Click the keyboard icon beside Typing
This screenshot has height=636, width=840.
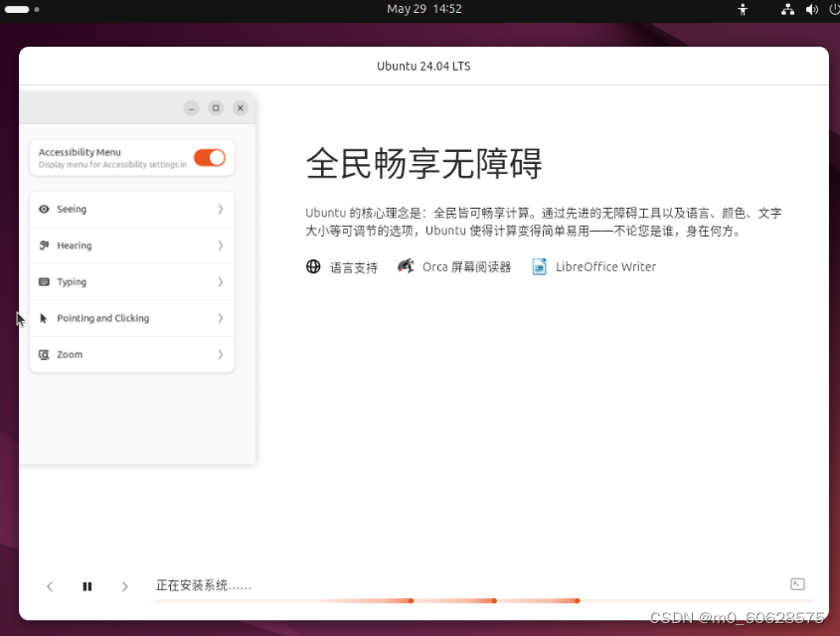[x=44, y=282]
